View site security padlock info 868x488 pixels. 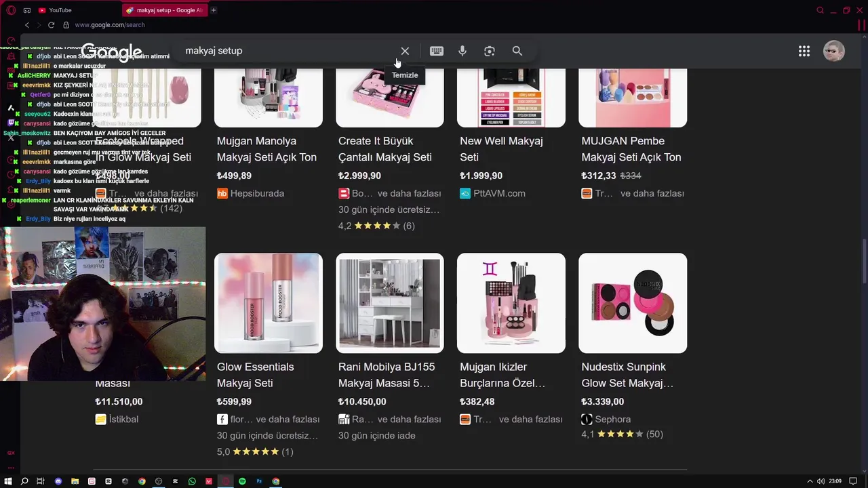66,25
